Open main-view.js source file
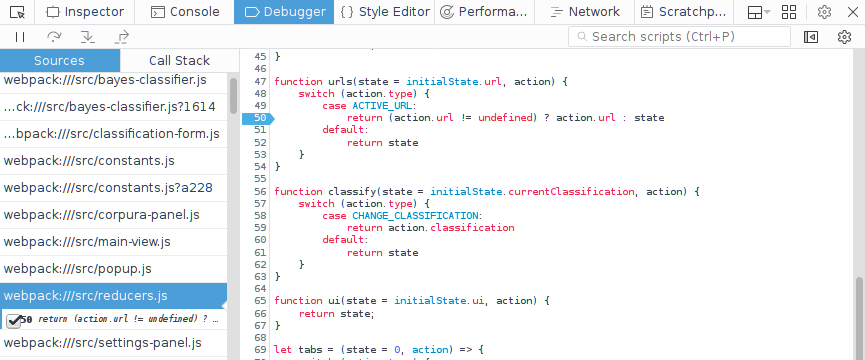Viewport: 865px width, 360px height. 113,242
